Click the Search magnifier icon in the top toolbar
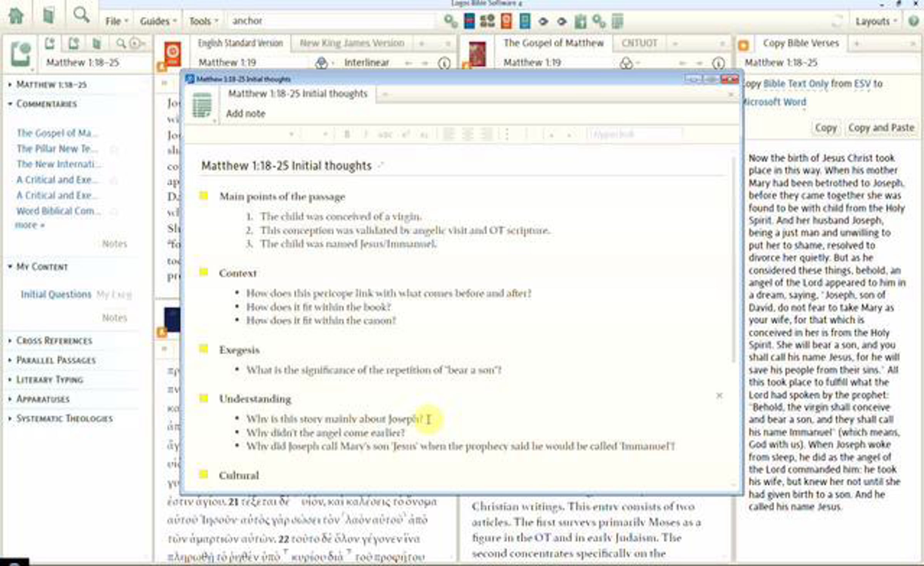Screen dimensions: 924x566 (x=81, y=15)
